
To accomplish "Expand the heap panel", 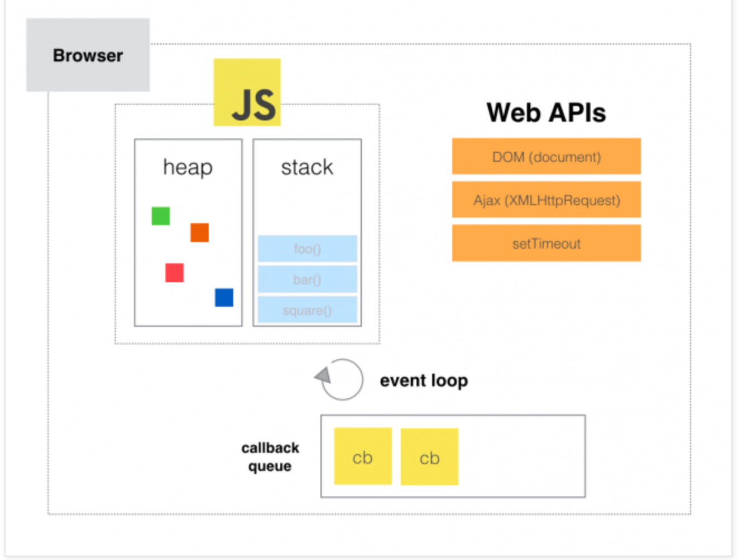I will [x=188, y=167].
